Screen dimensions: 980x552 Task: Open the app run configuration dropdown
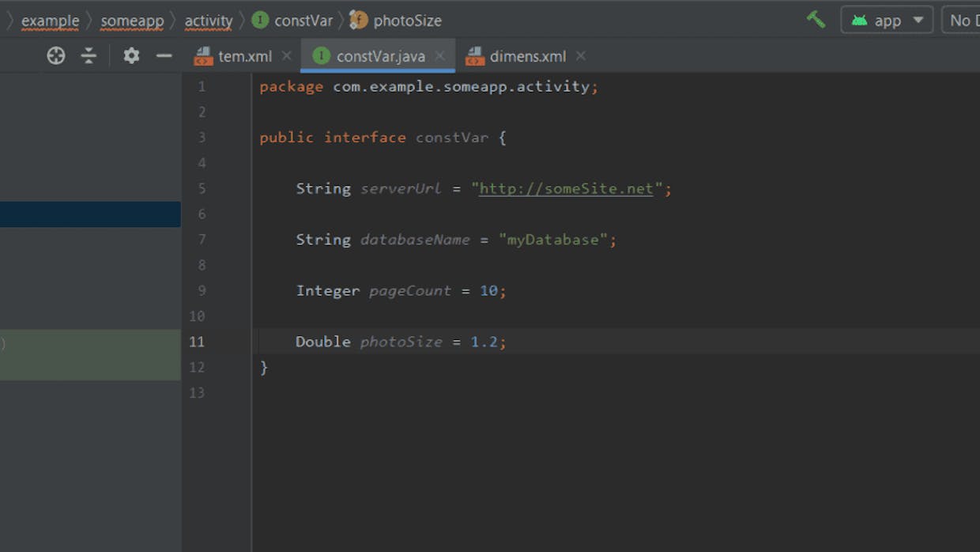click(887, 21)
